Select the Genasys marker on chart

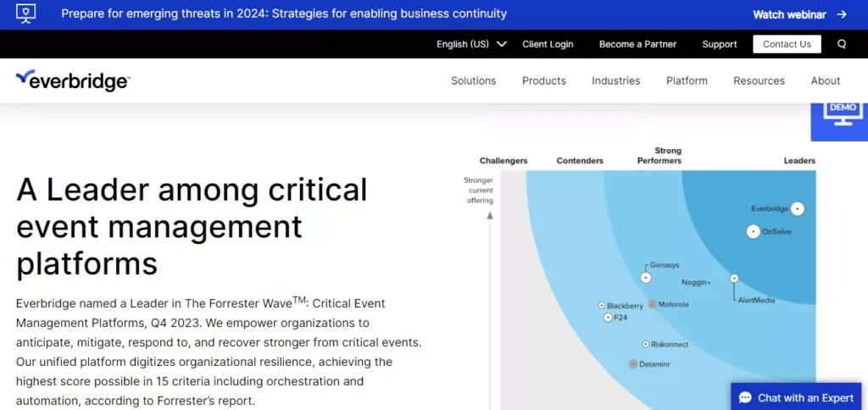coord(645,277)
